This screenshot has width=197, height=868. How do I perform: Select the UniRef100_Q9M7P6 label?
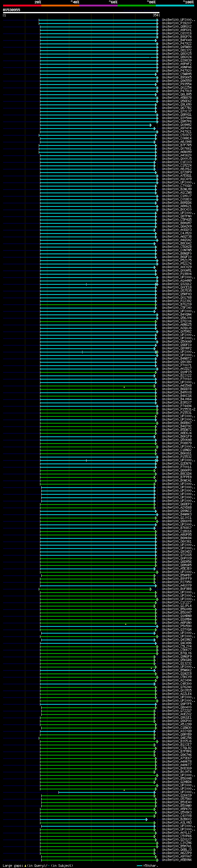pos(177,122)
